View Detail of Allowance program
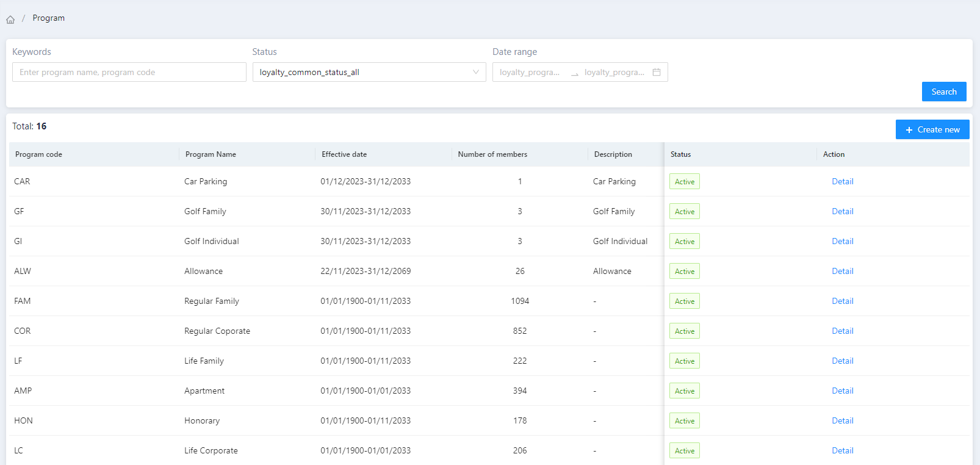The image size is (980, 465). (x=842, y=271)
